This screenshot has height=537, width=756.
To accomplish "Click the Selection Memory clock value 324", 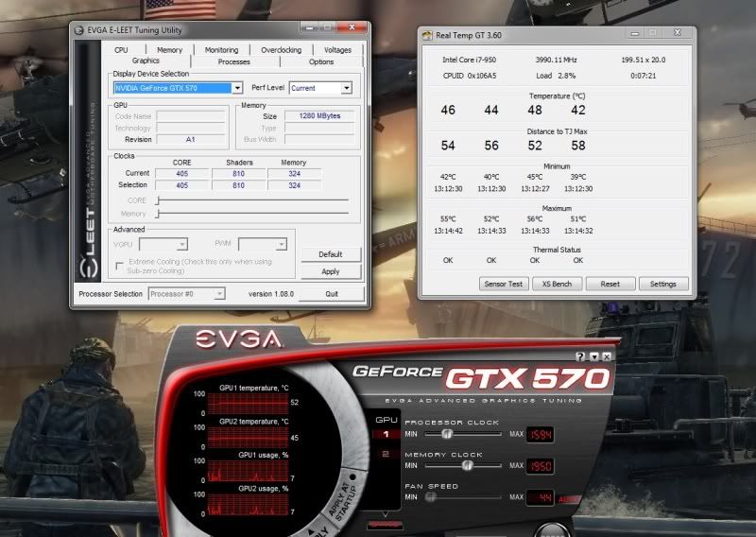I will 295,185.
